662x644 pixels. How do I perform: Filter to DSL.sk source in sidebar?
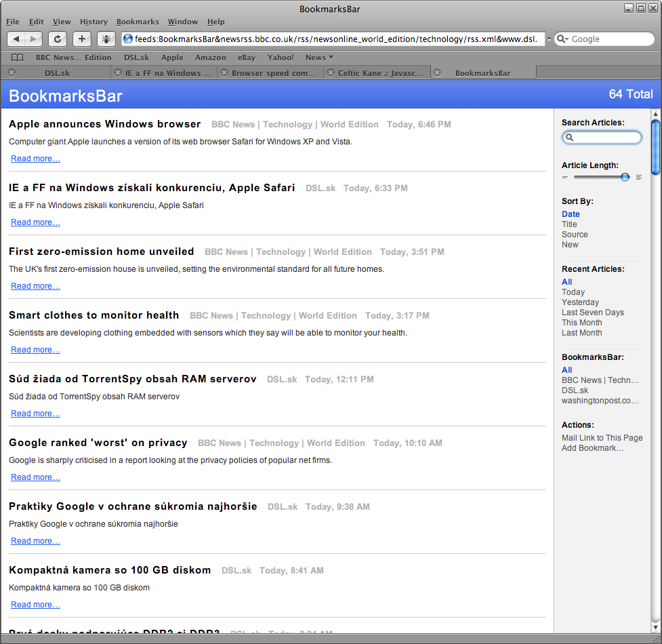[x=575, y=390]
